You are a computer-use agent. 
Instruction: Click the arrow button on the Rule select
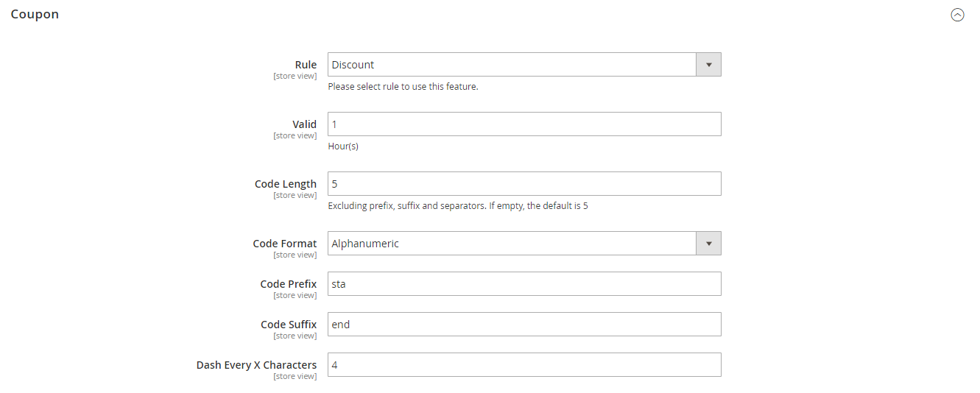coord(708,65)
